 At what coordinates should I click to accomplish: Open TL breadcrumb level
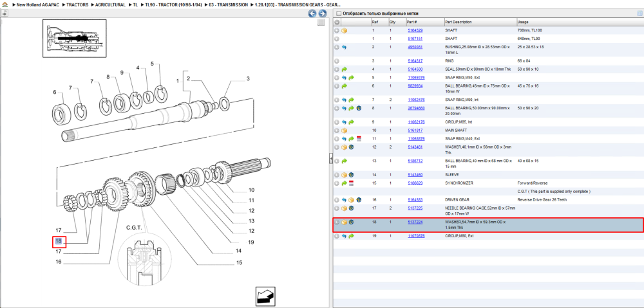pos(135,5)
